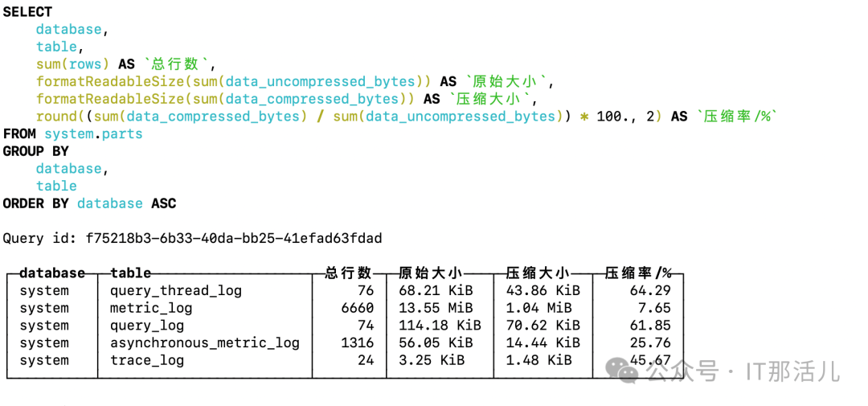Click the 公众号 IT那活儿 watermark text
The height and width of the screenshot is (406, 868).
point(743,371)
